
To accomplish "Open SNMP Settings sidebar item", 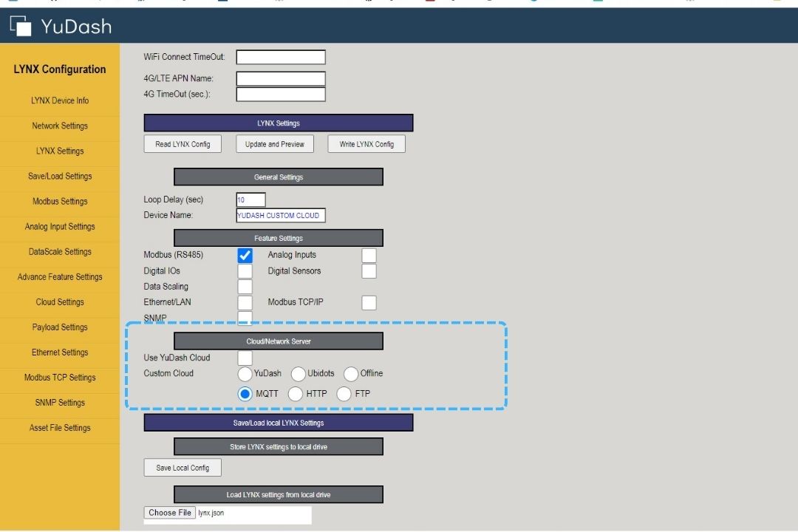I will coord(60,403).
